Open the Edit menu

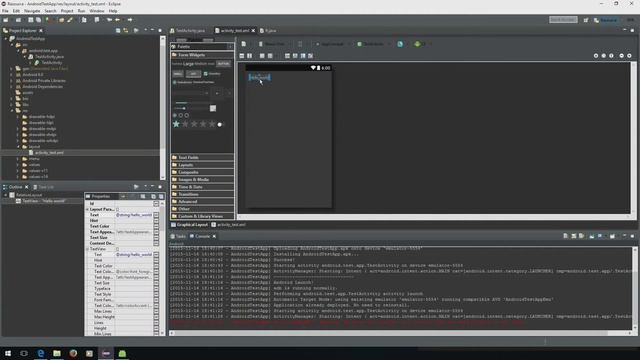(16, 11)
